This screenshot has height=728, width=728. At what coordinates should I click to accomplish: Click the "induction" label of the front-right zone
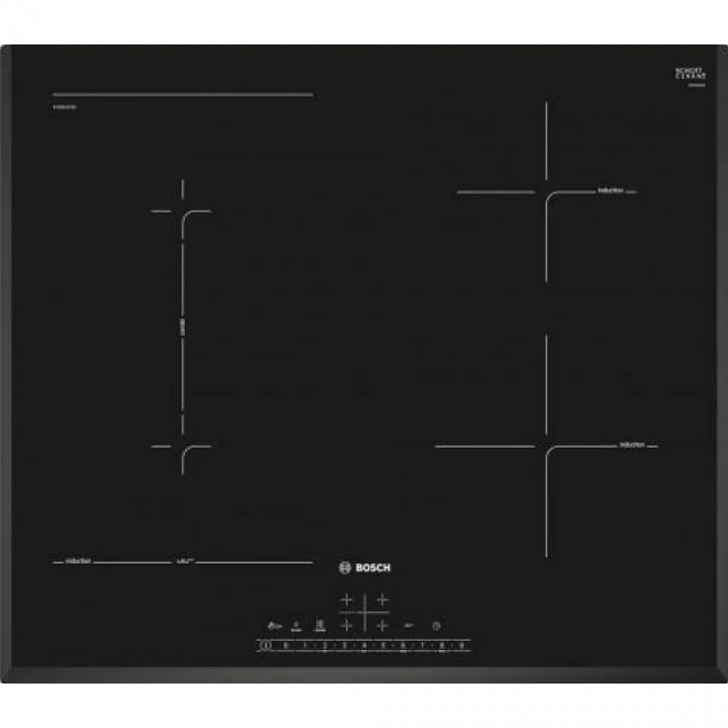(632, 445)
